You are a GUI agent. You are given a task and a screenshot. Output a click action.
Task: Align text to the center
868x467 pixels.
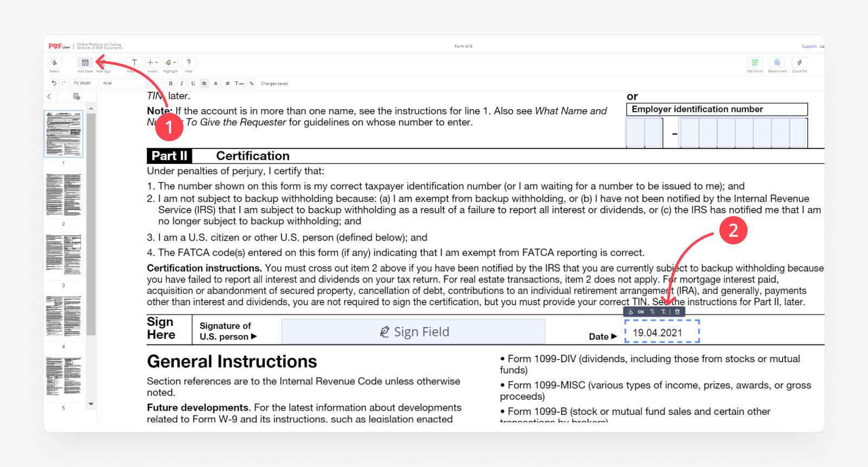point(216,83)
